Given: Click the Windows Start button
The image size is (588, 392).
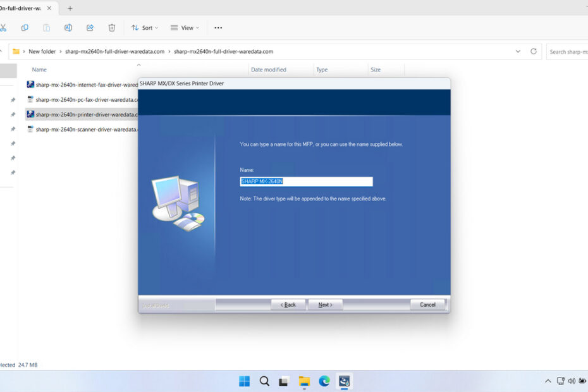Looking at the screenshot, I should point(244,381).
